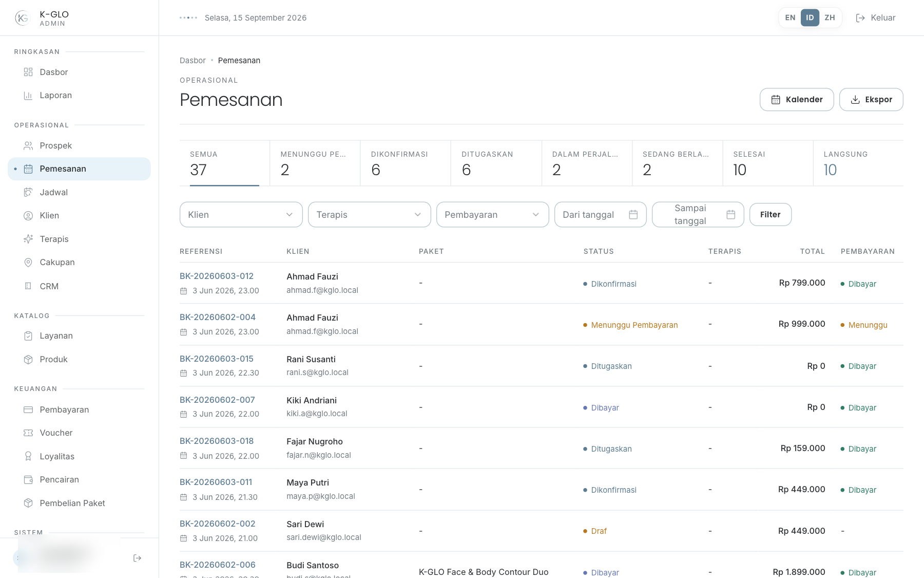Viewport: 924px width, 578px height.
Task: Switch language to ID
Action: point(810,17)
